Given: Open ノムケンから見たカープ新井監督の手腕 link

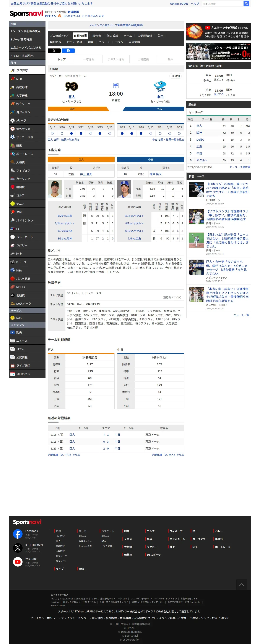Looking at the screenshot, I should [x=116, y=25].
